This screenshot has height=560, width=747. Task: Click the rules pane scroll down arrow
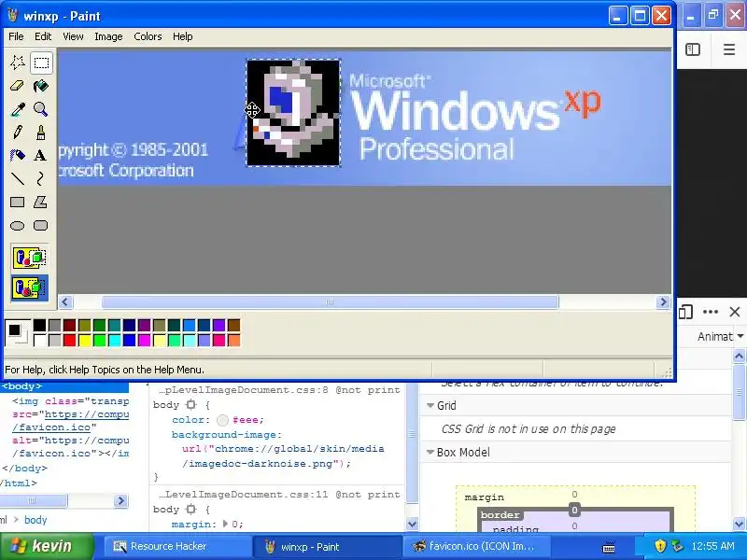pyautogui.click(x=412, y=524)
